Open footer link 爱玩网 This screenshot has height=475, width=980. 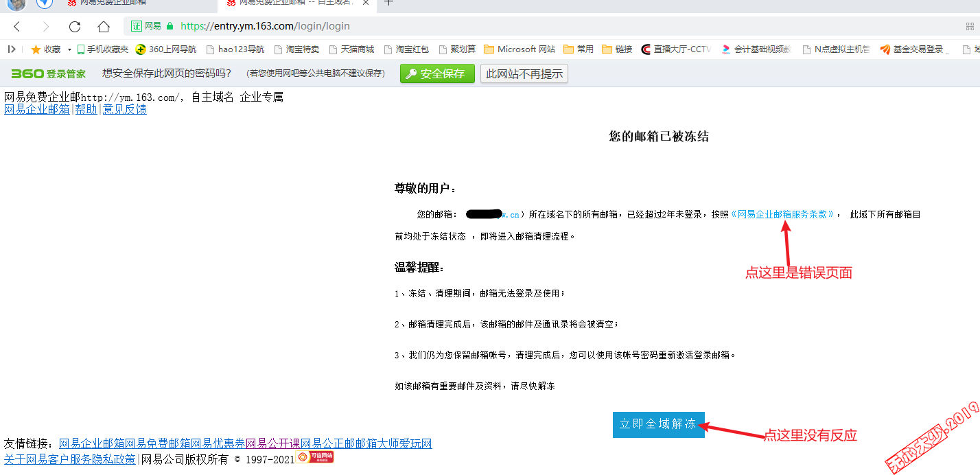[x=416, y=443]
